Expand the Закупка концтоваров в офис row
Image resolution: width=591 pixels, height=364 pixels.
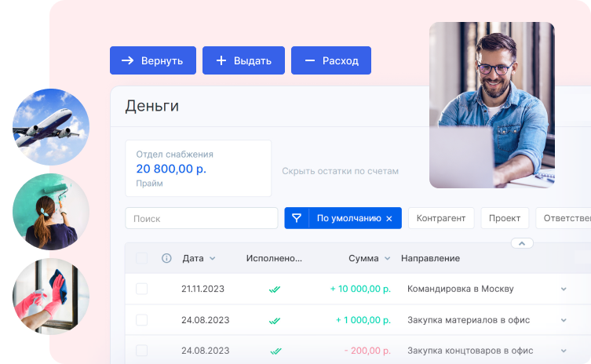tap(564, 351)
